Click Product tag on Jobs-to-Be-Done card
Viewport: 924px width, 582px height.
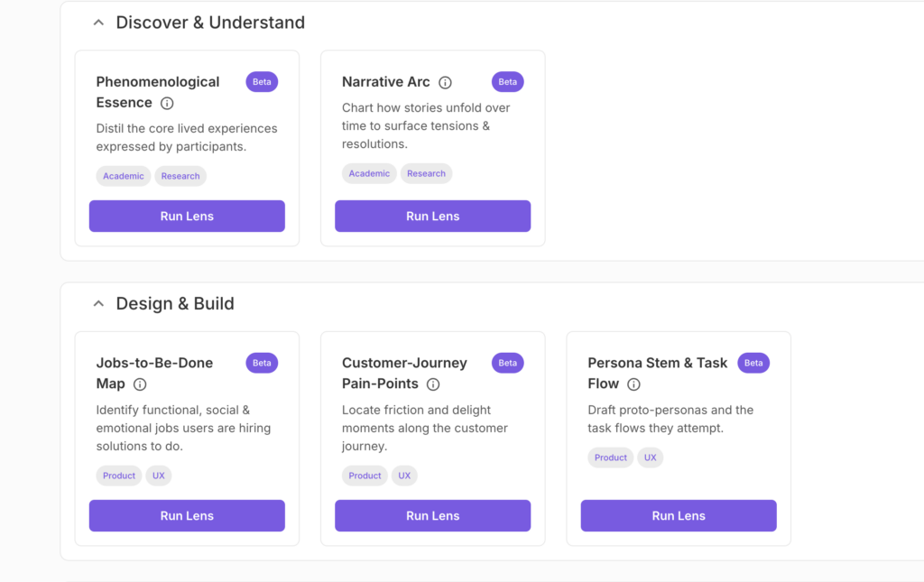point(119,476)
